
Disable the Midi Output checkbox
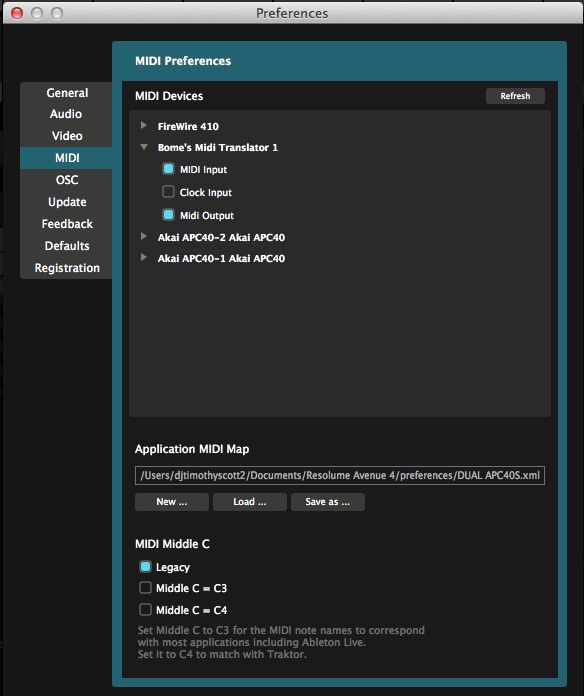[169, 215]
